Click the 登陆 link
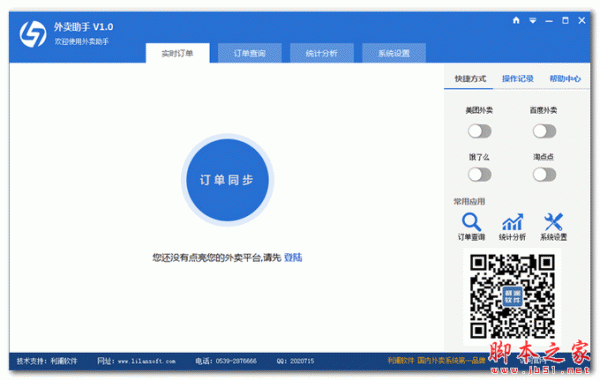This screenshot has height=380, width=600. point(293,258)
